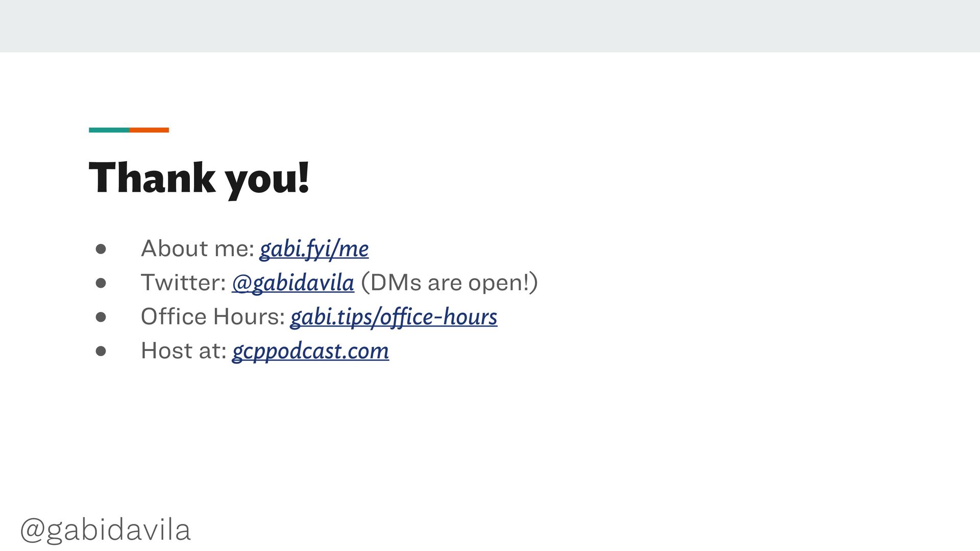
Task: Click the teal accent bar segment
Action: (109, 130)
